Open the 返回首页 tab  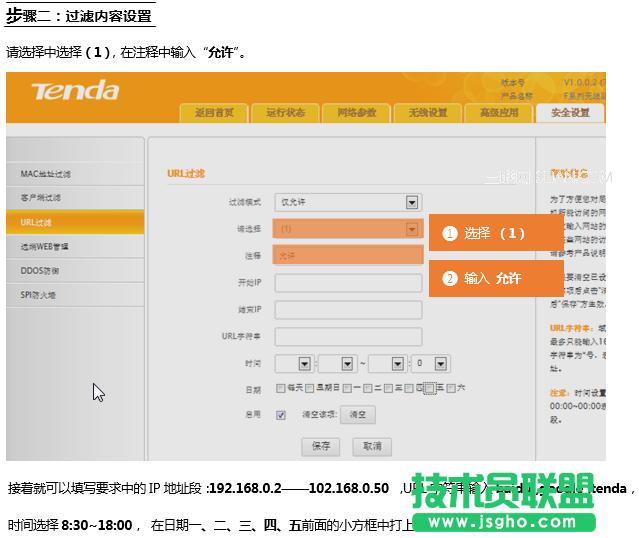(x=214, y=113)
